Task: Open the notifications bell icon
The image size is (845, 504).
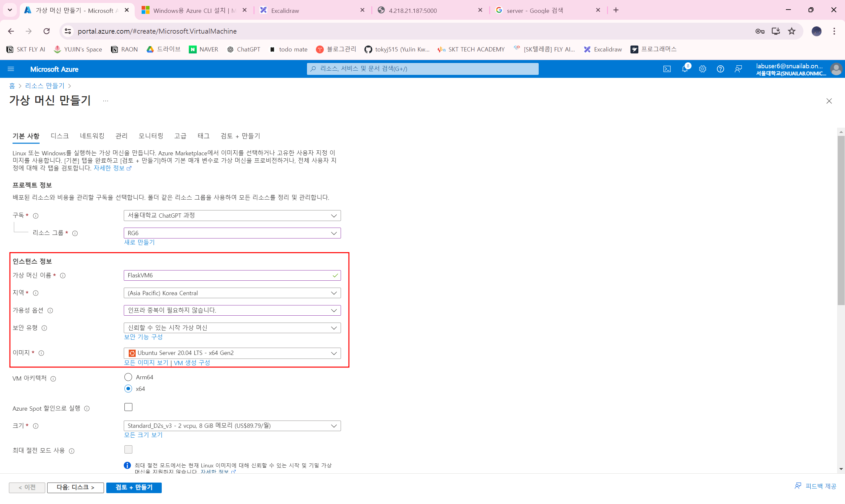Action: click(685, 69)
